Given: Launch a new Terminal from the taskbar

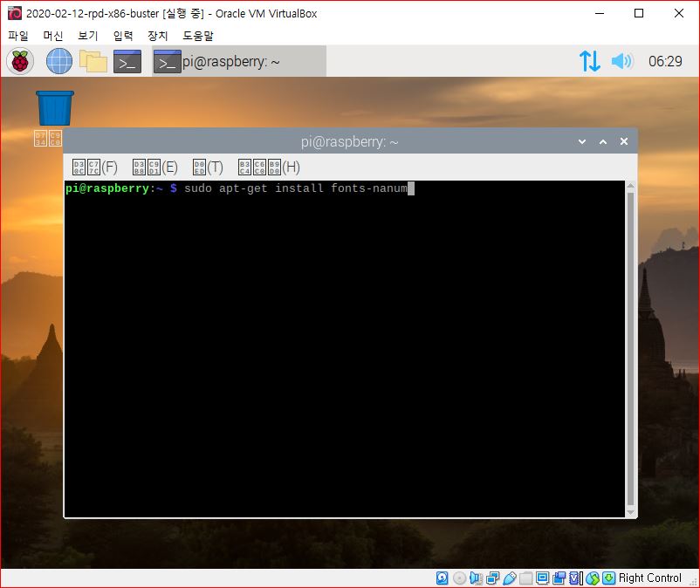Looking at the screenshot, I should (x=127, y=61).
